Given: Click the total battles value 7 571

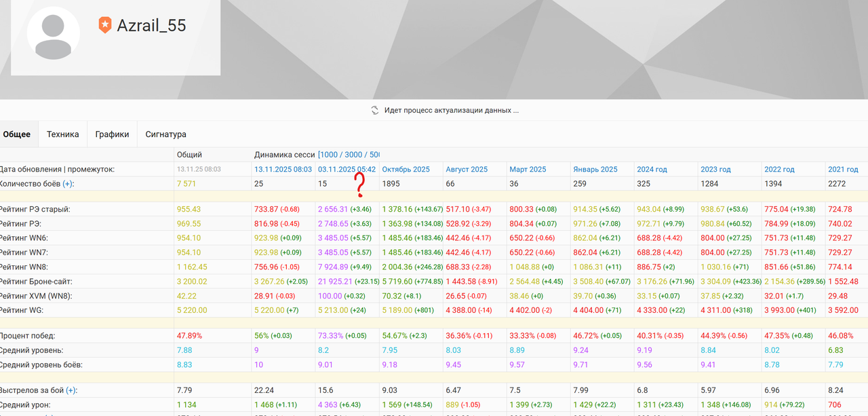Looking at the screenshot, I should (x=187, y=184).
